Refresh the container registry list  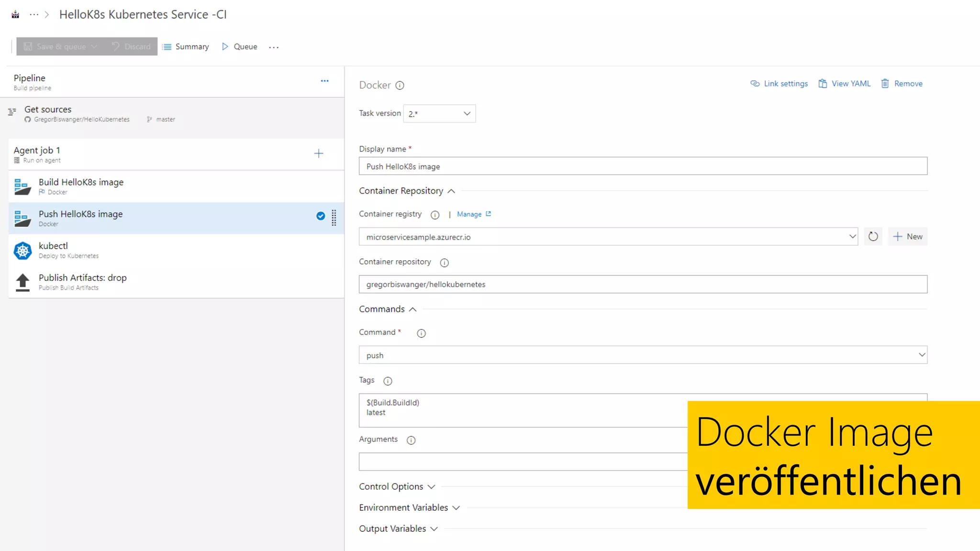[x=873, y=236]
